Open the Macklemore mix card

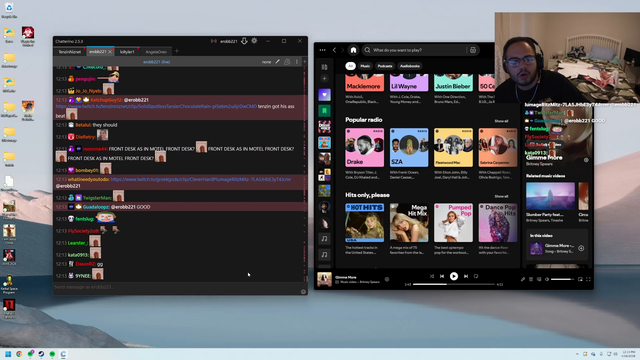364,83
